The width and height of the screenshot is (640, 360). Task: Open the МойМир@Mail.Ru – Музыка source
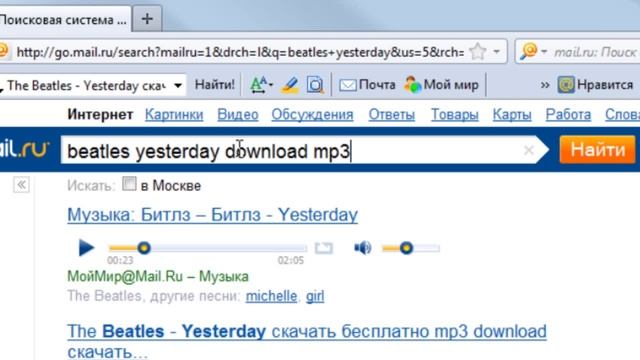[158, 276]
